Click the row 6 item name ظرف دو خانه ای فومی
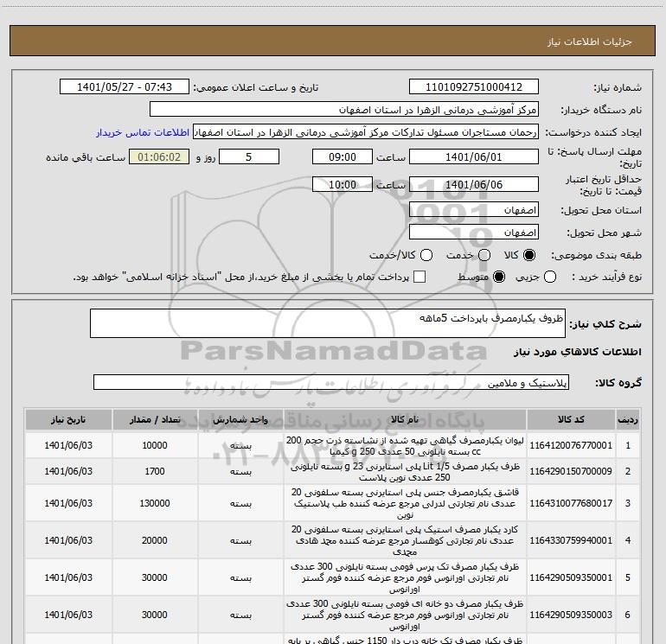The height and width of the screenshot is (644, 666). pos(405,615)
